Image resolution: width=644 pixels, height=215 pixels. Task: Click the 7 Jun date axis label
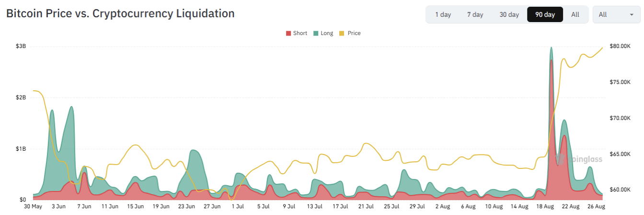[x=84, y=206]
